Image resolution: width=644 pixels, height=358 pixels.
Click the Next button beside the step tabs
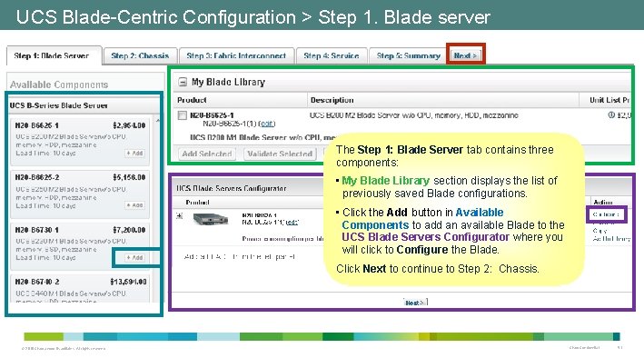click(466, 55)
